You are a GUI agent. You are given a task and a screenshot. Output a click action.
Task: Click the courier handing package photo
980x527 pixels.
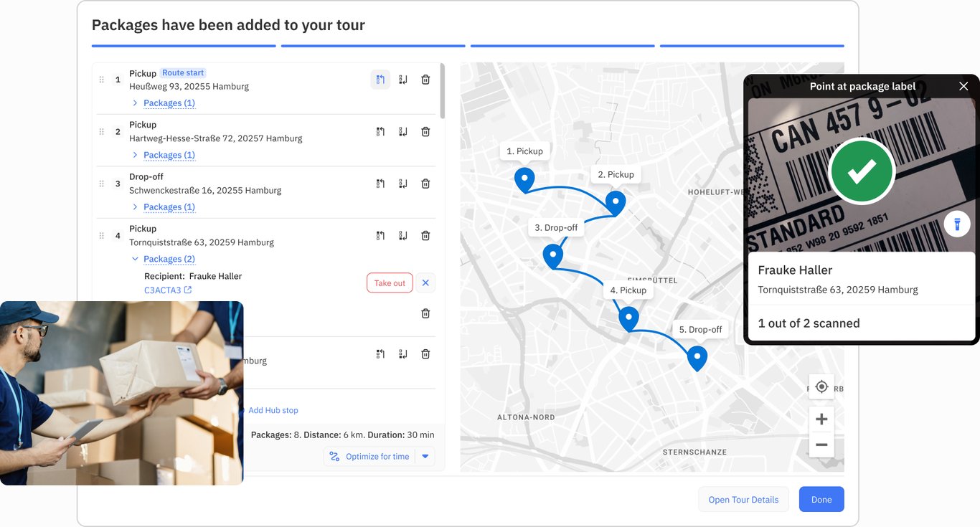point(122,393)
